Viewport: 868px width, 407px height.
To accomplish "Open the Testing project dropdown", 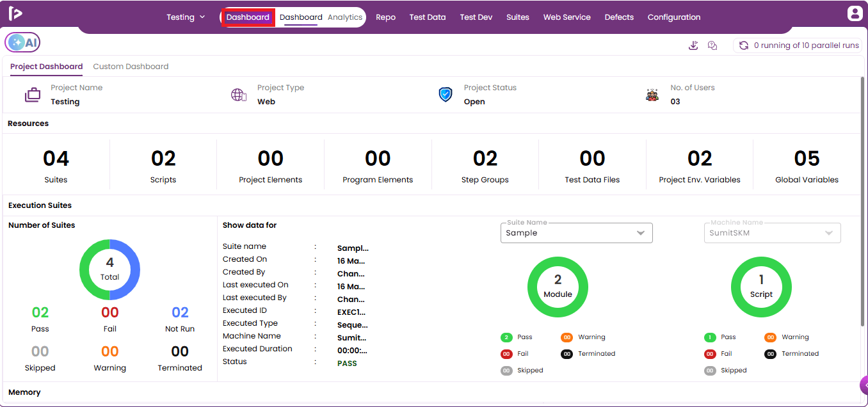I will click(x=186, y=17).
